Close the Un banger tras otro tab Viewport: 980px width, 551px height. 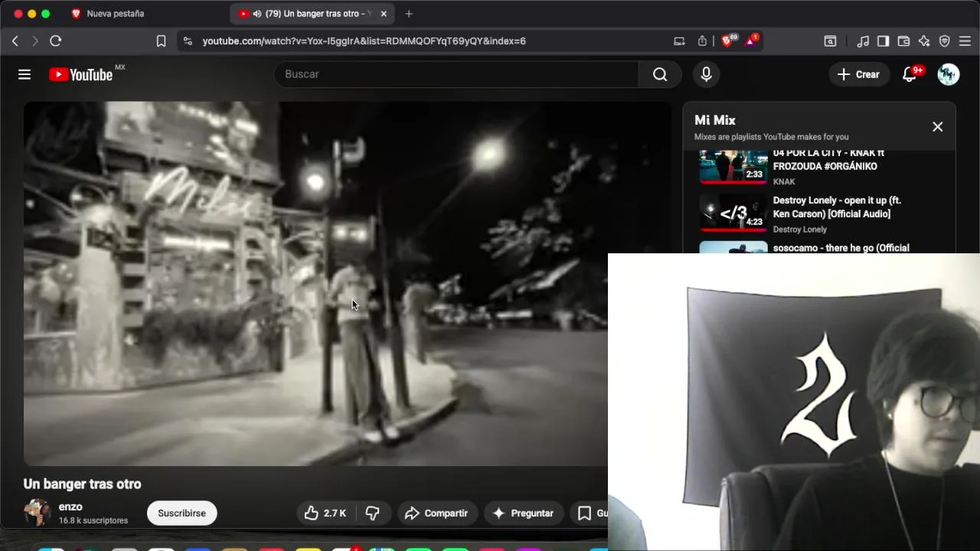[384, 14]
